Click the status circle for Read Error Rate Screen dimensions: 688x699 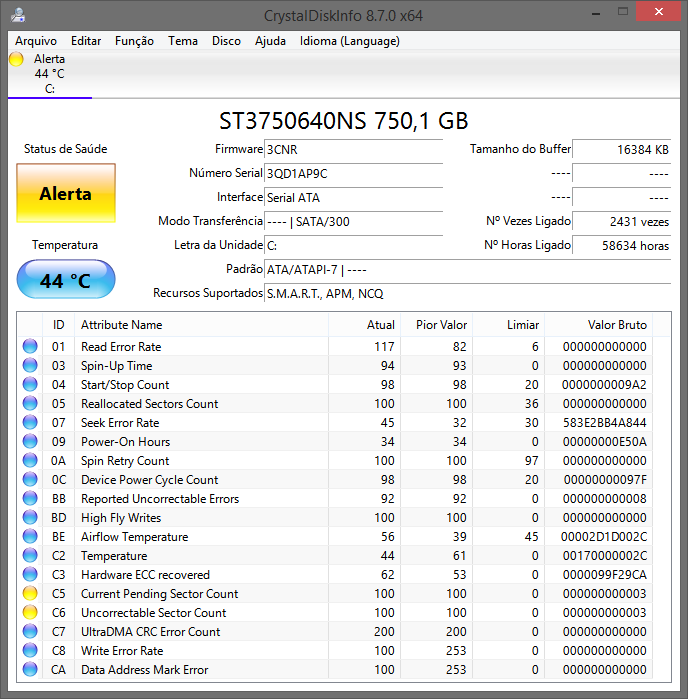point(30,346)
